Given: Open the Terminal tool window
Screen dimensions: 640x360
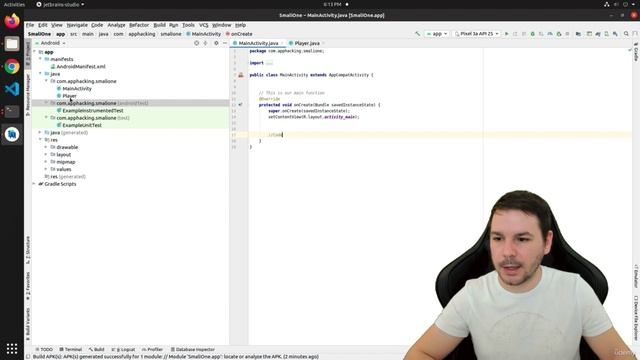Looking at the screenshot, I should coord(71,349).
